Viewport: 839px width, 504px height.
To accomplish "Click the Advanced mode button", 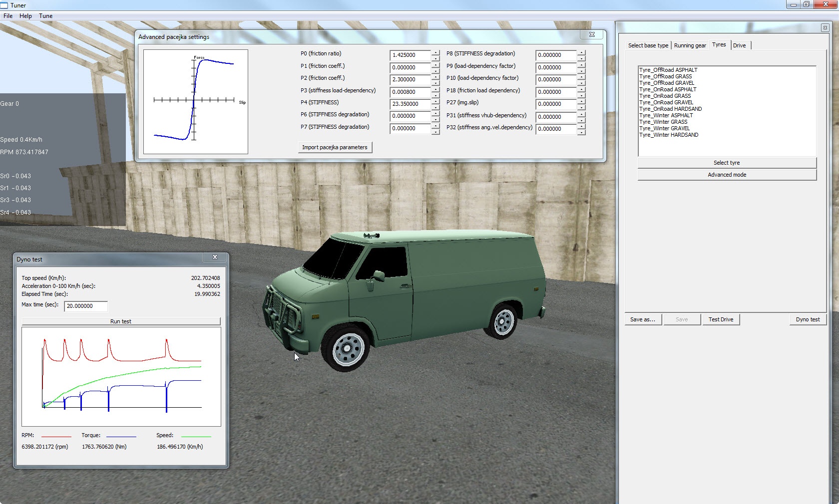I will pos(727,175).
